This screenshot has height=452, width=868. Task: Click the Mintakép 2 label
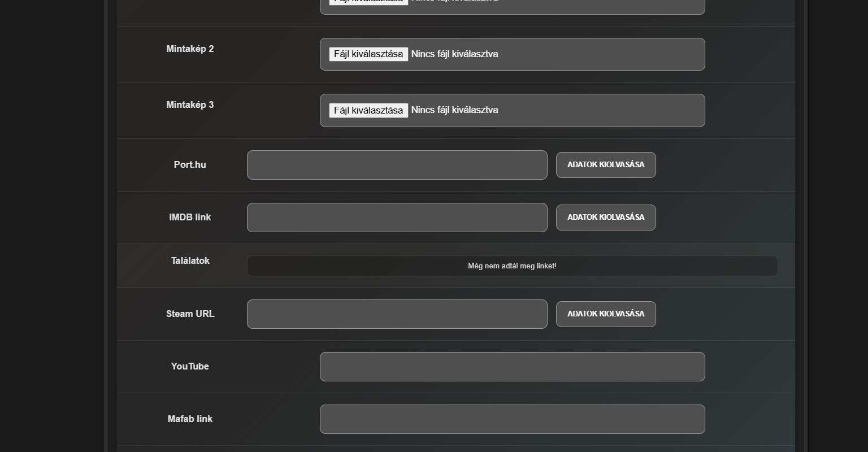click(x=190, y=49)
